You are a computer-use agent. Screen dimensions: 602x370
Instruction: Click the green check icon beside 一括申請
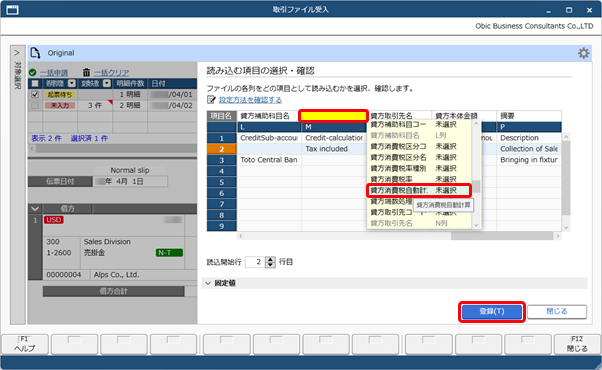tap(33, 73)
